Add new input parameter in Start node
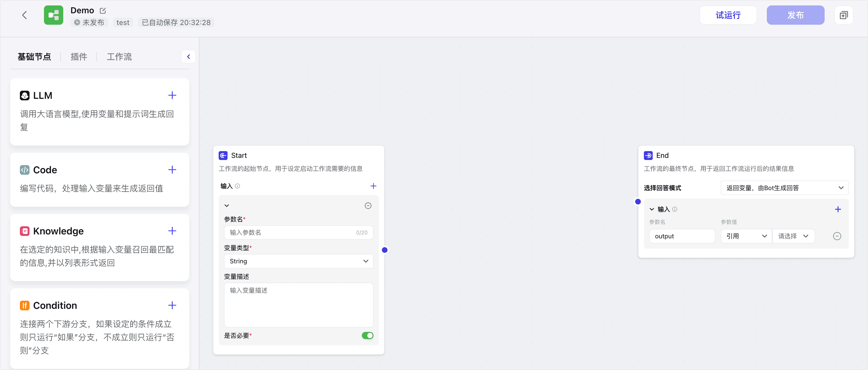The width and height of the screenshot is (868, 370). coord(373,186)
